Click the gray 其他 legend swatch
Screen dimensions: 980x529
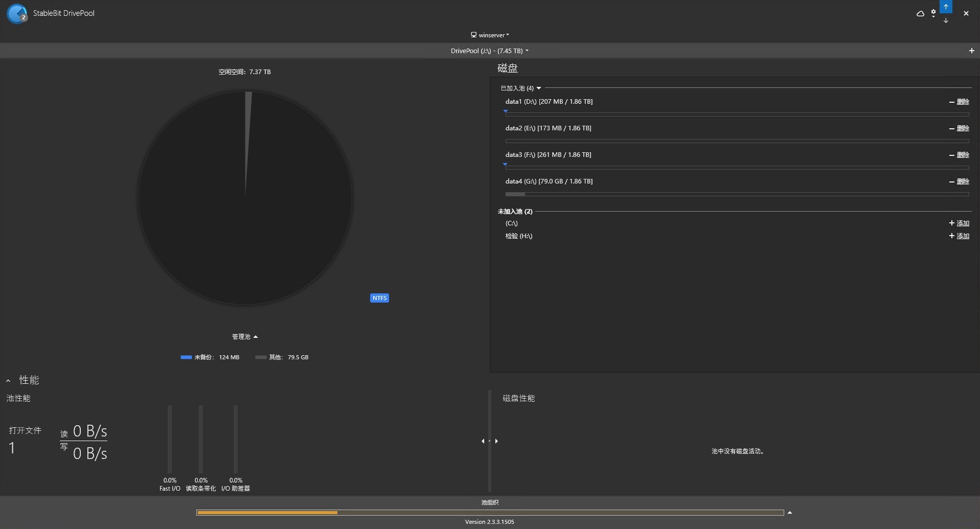point(261,357)
